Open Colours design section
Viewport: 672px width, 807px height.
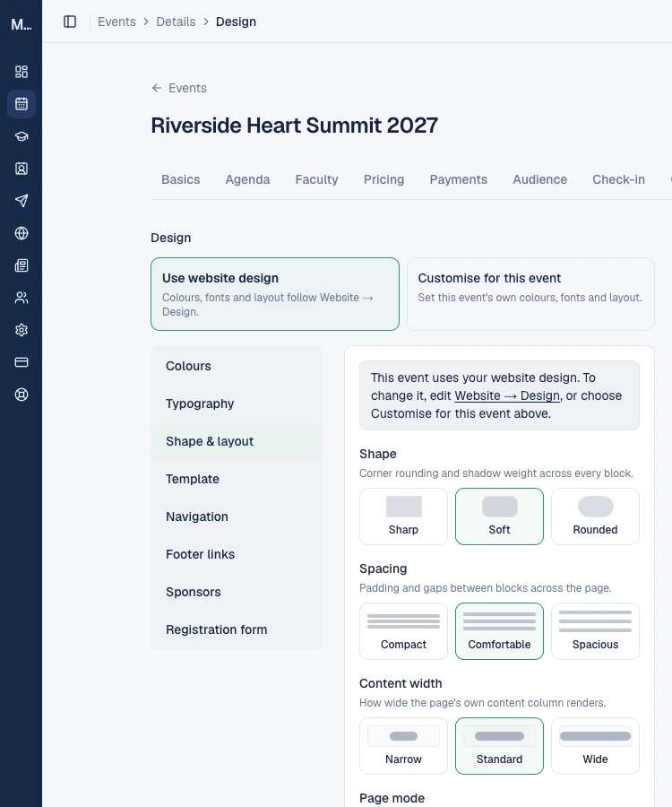point(237,366)
